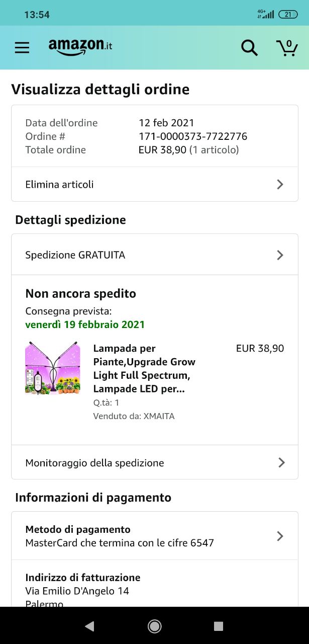Select the Monitoraggio della spedizione row

(126, 462)
